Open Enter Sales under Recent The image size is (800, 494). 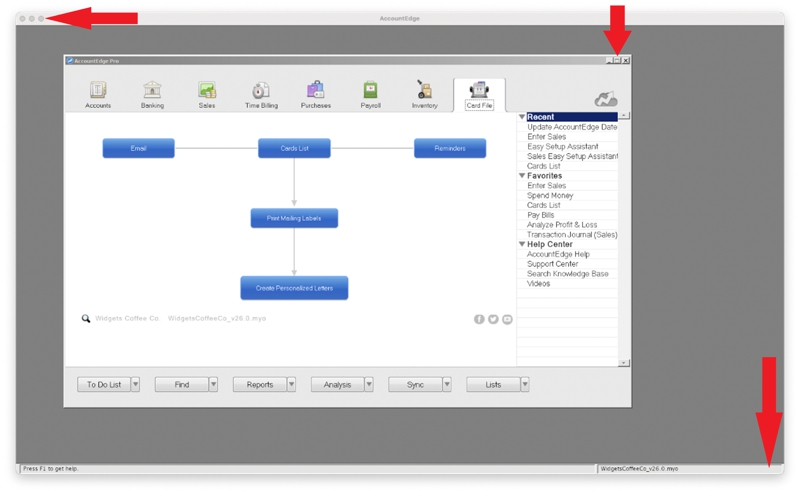pos(546,137)
